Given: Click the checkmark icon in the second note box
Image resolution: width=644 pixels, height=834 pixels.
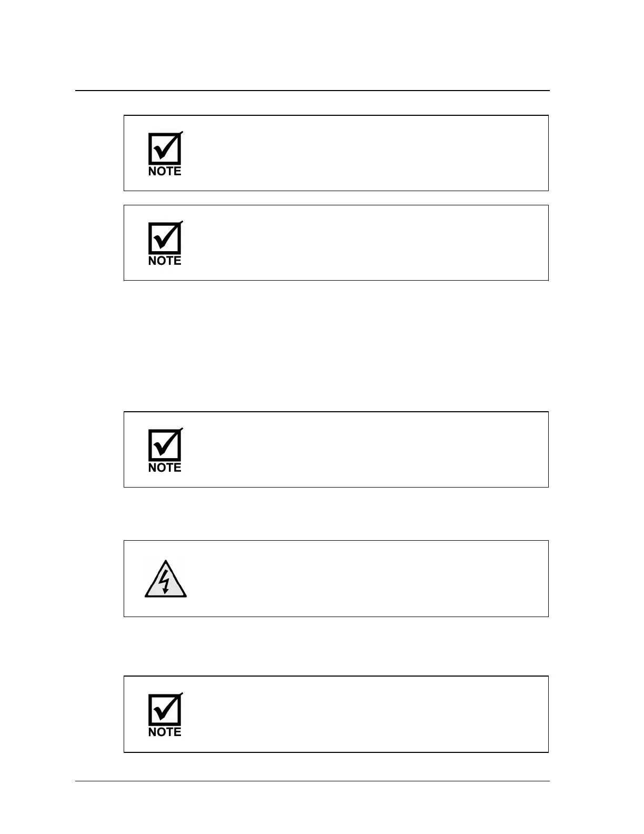Looking at the screenshot, I should point(165,237).
